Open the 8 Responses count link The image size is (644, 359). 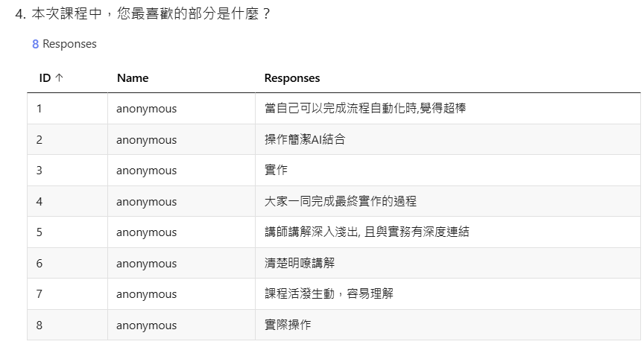64,44
